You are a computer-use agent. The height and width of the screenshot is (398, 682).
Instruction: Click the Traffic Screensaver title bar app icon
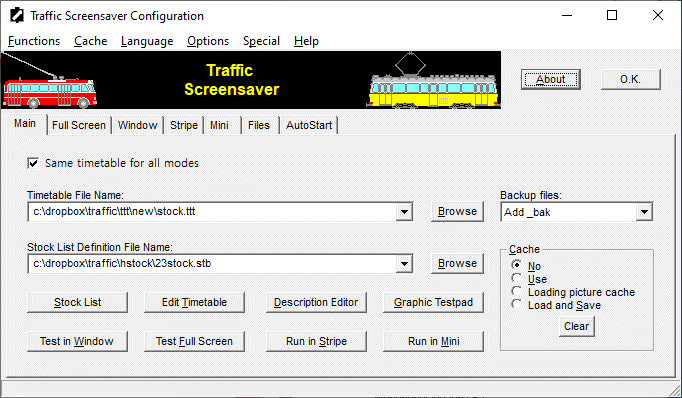pyautogui.click(x=17, y=16)
